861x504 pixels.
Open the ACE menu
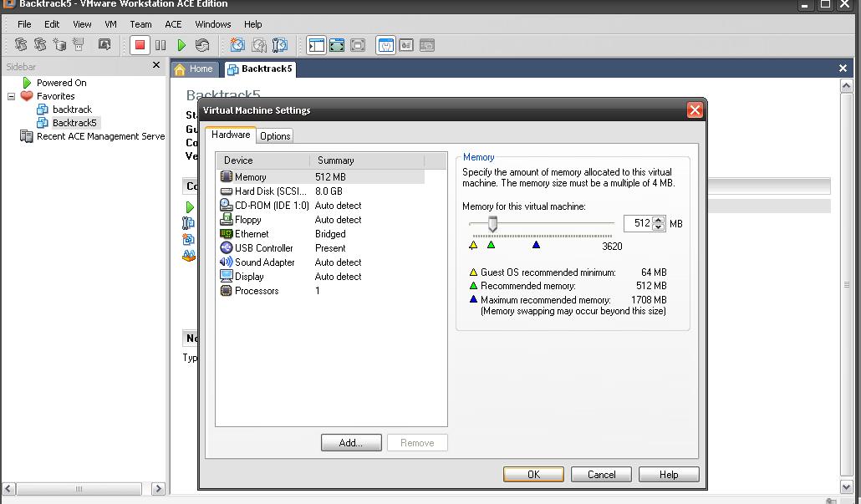coord(173,24)
